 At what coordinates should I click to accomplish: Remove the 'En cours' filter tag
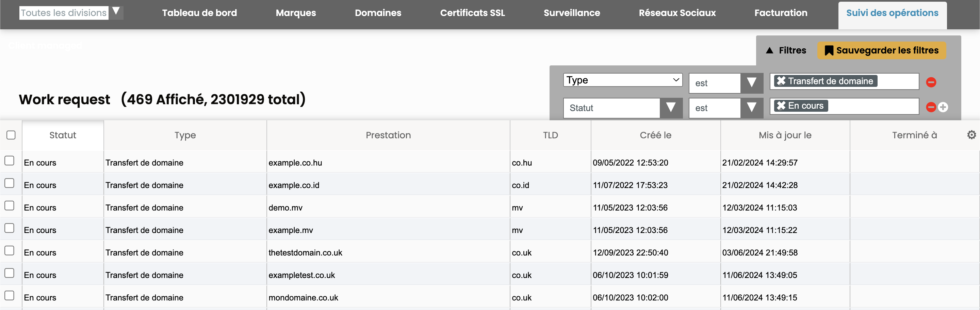coord(781,106)
